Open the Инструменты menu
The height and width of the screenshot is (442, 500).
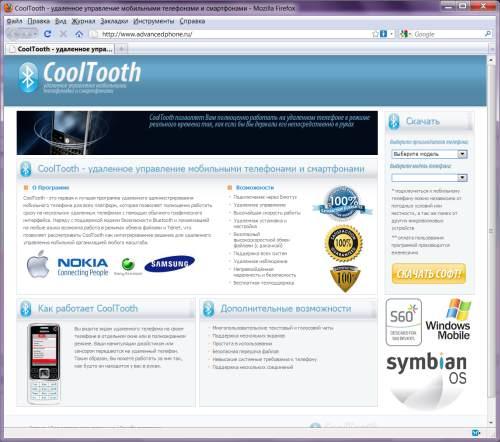[154, 21]
